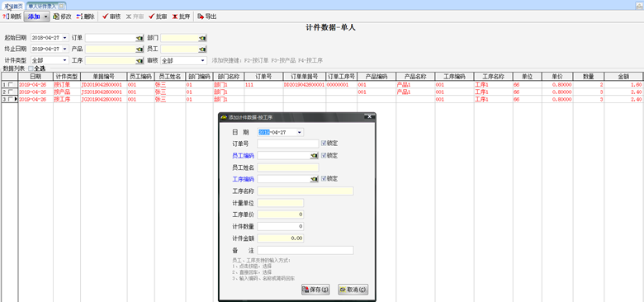Image resolution: width=644 pixels, height=302 pixels.
Task: Click the 删除 delete toolbar icon
Action: pos(80,17)
